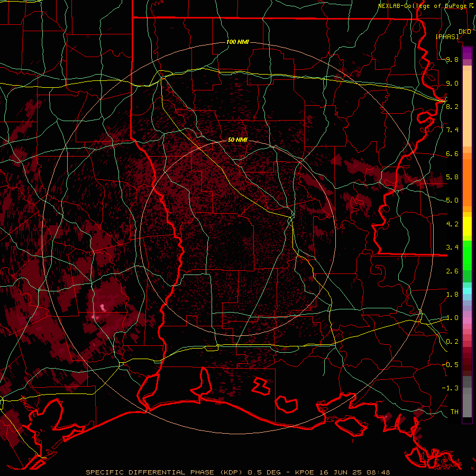Click the "50 NMI" range ring label
This screenshot has width=476, height=476.
click(237, 140)
